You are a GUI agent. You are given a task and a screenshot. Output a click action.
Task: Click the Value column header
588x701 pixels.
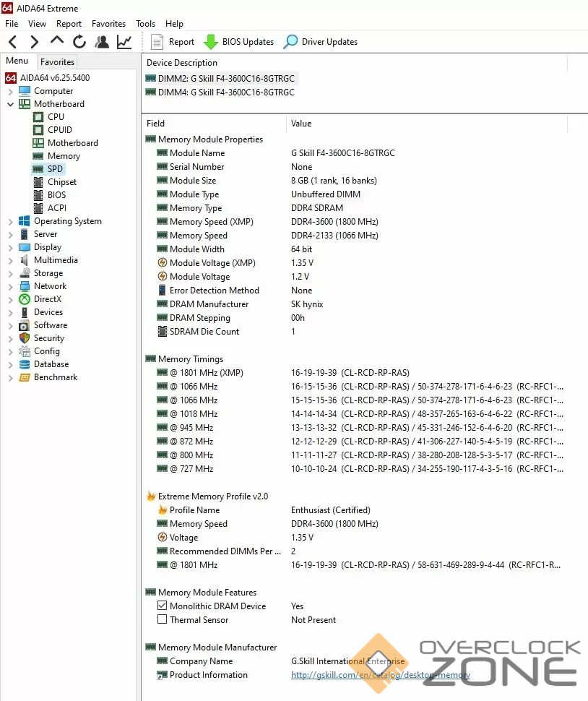coord(301,124)
